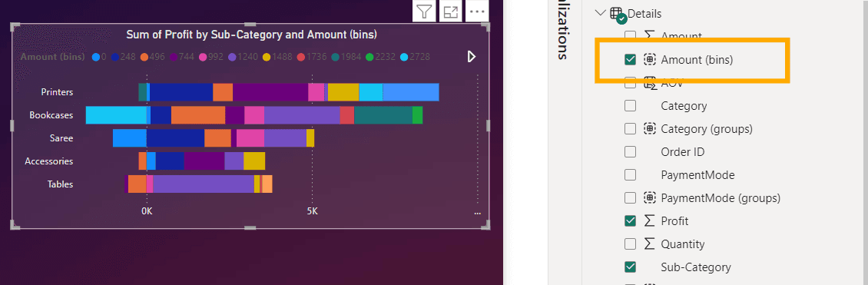Image resolution: width=868 pixels, height=285 pixels.
Task: Click the 496 orange legend swatch
Action: point(144,57)
